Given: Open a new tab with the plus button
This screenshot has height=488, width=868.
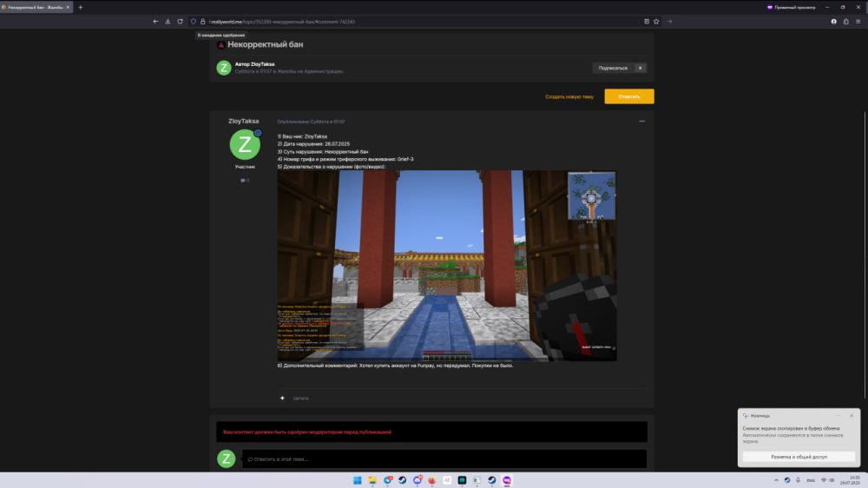Looking at the screenshot, I should [80, 7].
